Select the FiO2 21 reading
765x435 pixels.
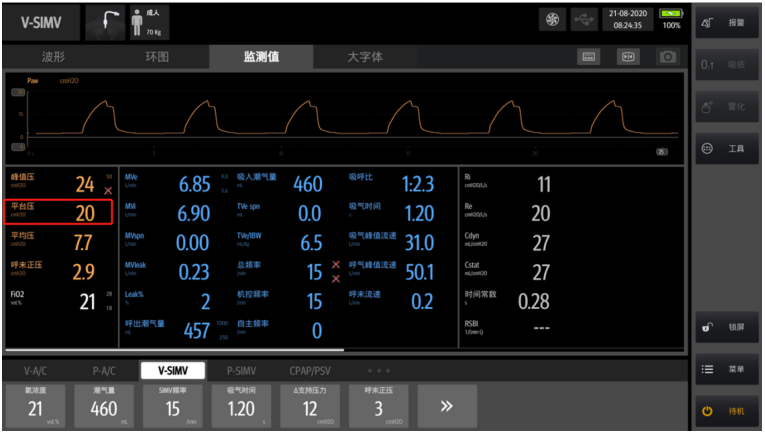[x=59, y=300]
